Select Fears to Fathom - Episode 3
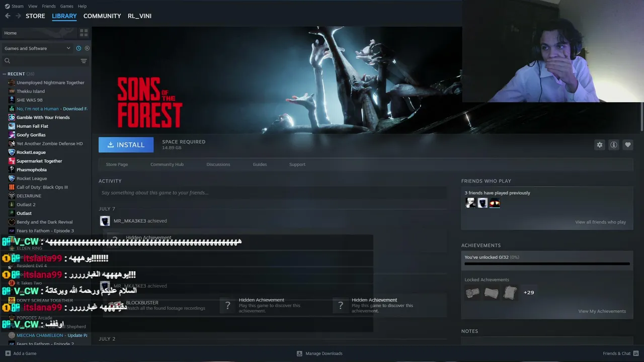The width and height of the screenshot is (644, 362). pyautogui.click(x=46, y=231)
